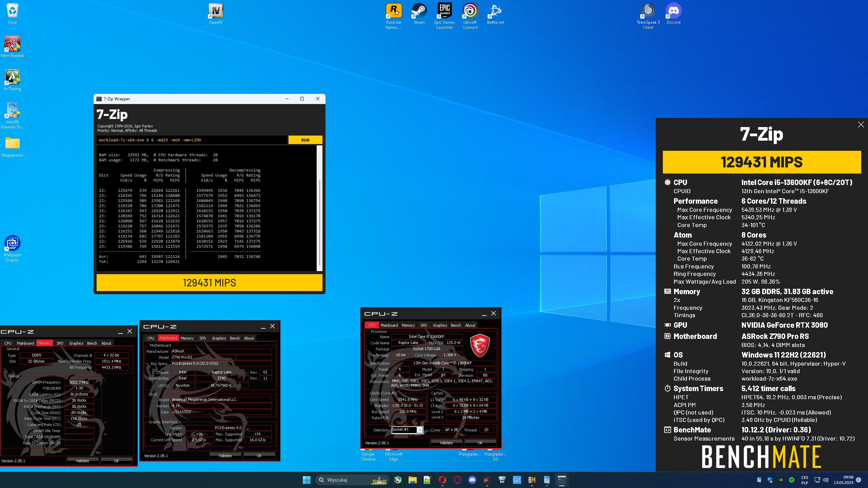
Task: Open Memory tab in middle CPU-Z window
Action: pos(187,338)
